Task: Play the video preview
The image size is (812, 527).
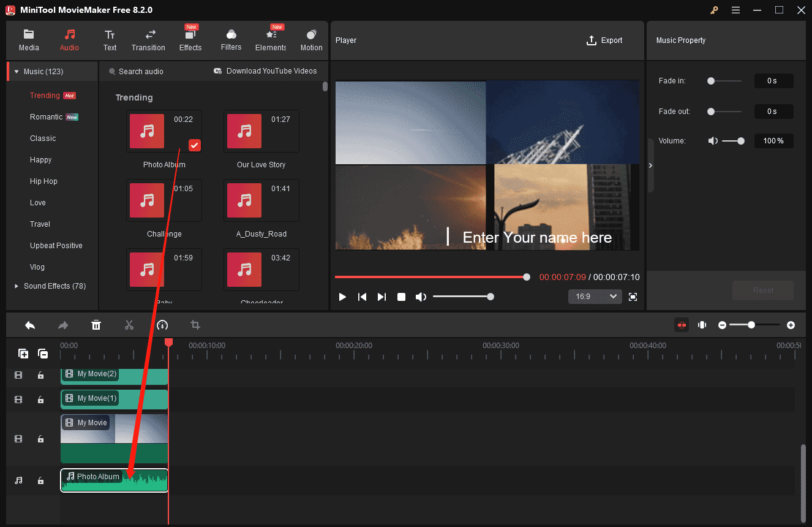Action: (342, 297)
